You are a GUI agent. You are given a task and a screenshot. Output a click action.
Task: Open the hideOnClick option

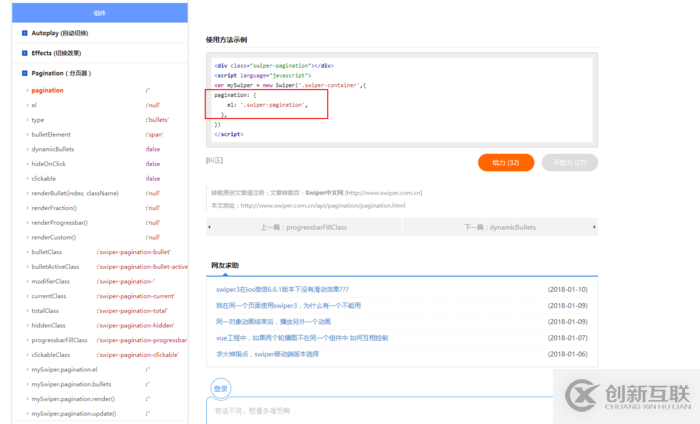point(49,164)
